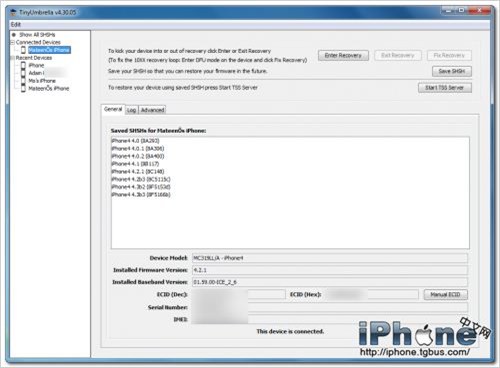Click the recent MateenÖs iPhone phone icon

click(23, 88)
